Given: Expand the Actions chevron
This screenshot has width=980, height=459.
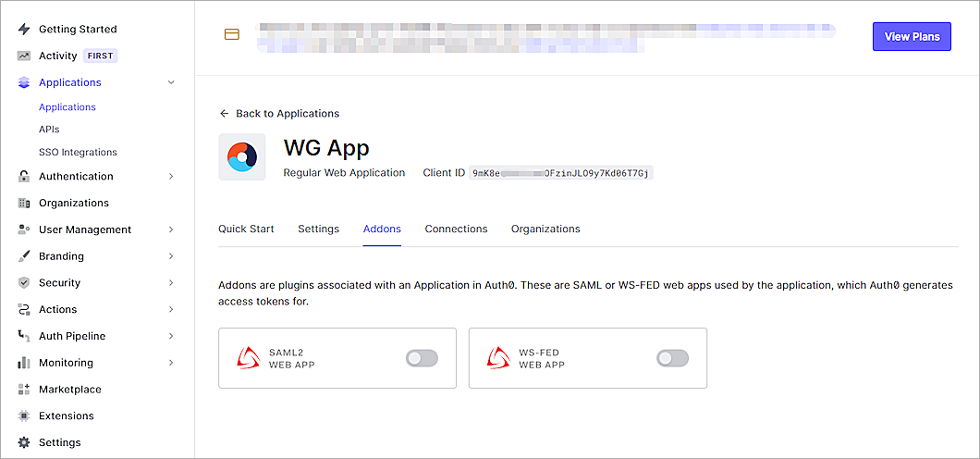Looking at the screenshot, I should (171, 309).
